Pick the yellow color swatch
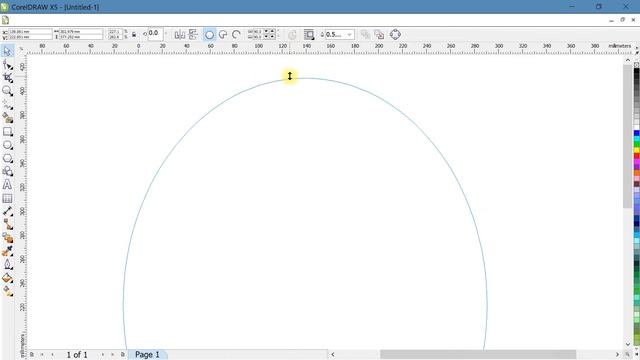 click(x=637, y=150)
